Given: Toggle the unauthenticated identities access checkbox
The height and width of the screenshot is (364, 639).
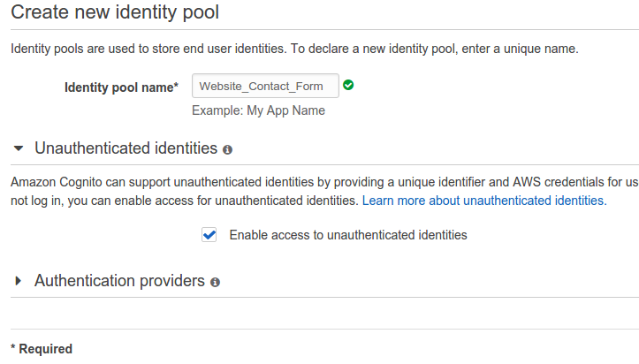Looking at the screenshot, I should (209, 235).
